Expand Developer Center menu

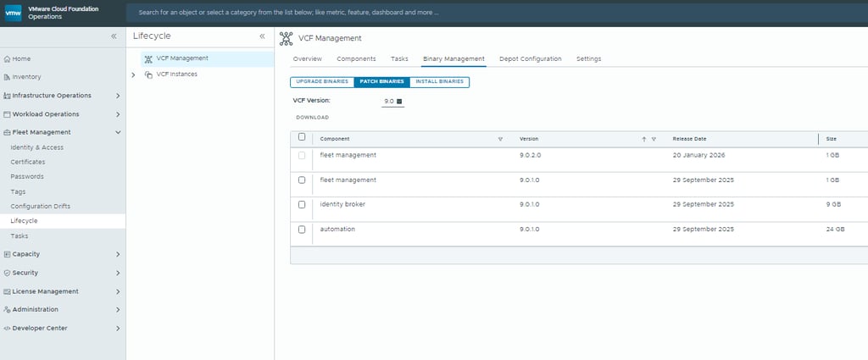tap(118, 329)
